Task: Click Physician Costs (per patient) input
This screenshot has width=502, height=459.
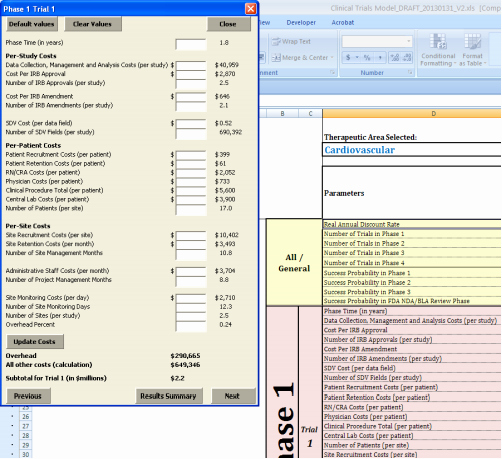Action: pyautogui.click(x=191, y=182)
